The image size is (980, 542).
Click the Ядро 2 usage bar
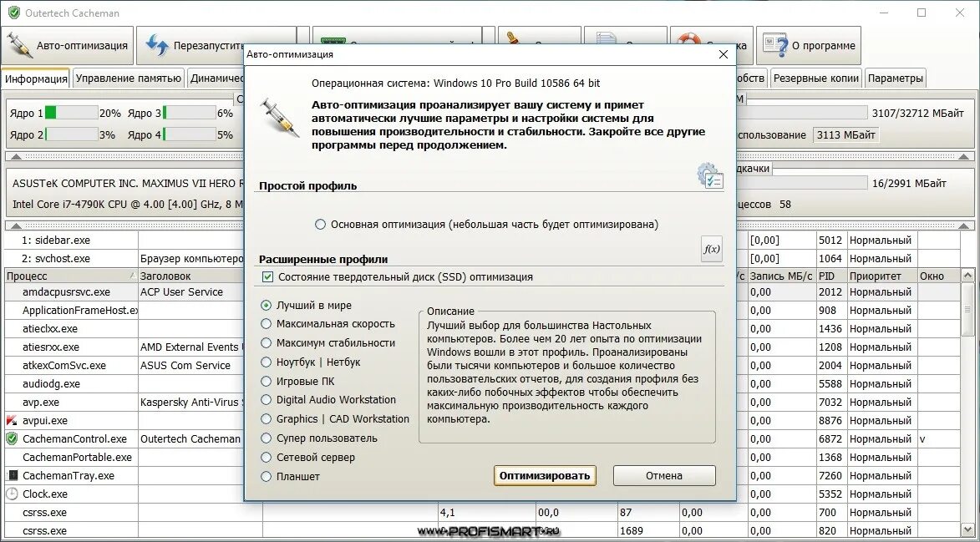(x=71, y=134)
